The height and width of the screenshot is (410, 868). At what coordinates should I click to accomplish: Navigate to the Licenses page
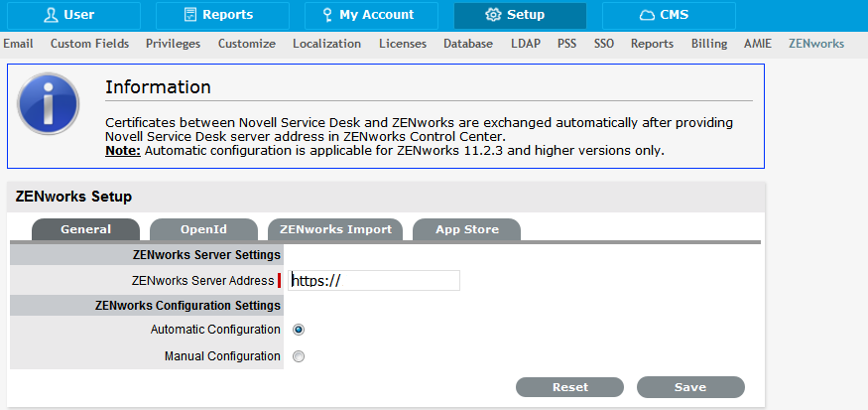(403, 44)
